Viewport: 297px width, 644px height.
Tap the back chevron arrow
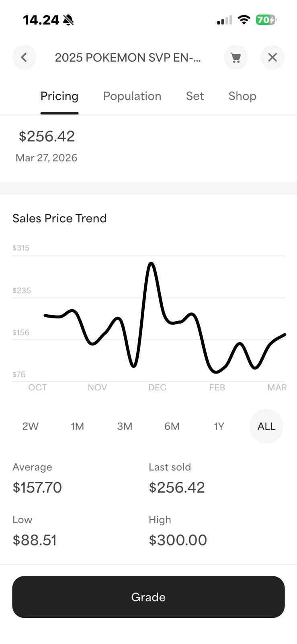point(24,58)
